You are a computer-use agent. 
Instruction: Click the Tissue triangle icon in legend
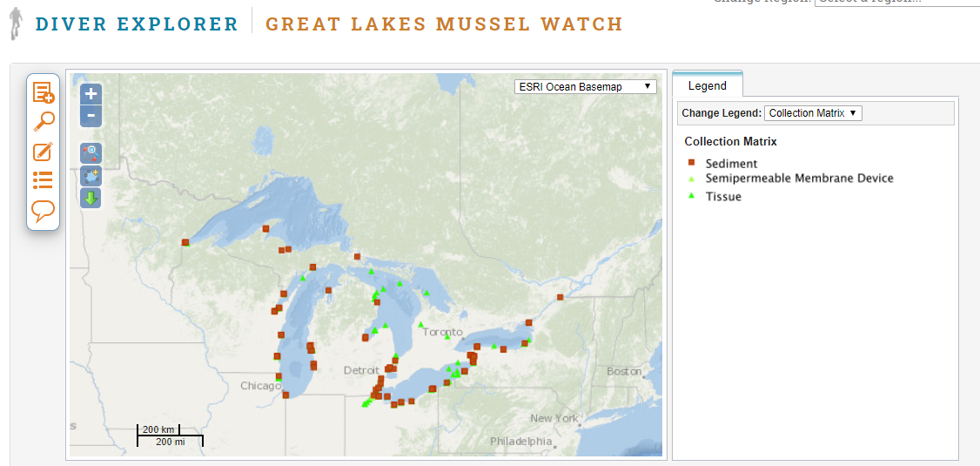692,196
